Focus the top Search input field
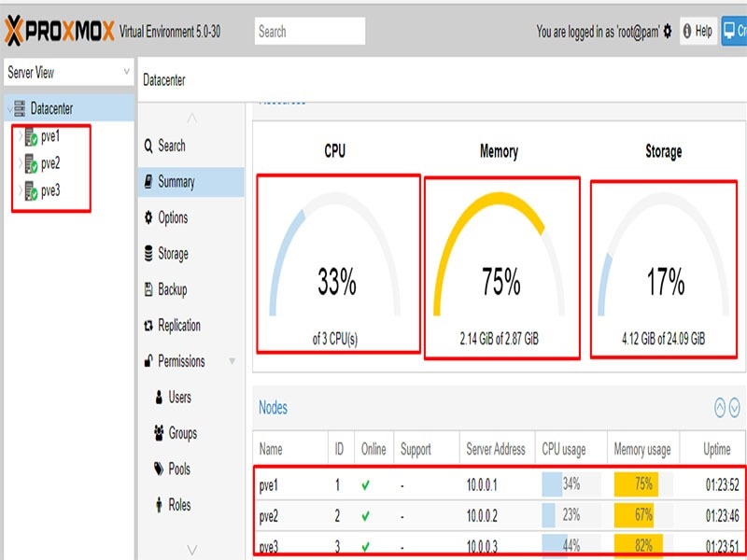The image size is (747, 560). click(310, 32)
